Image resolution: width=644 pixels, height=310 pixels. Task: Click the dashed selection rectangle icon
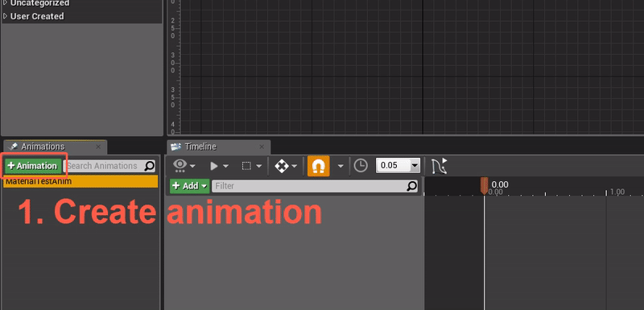click(x=246, y=166)
